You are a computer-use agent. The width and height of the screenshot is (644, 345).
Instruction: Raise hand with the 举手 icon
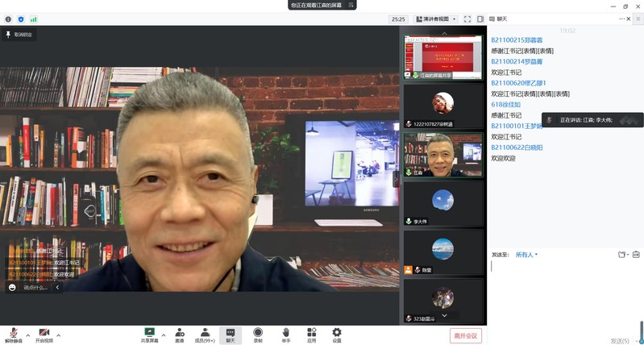[285, 331]
